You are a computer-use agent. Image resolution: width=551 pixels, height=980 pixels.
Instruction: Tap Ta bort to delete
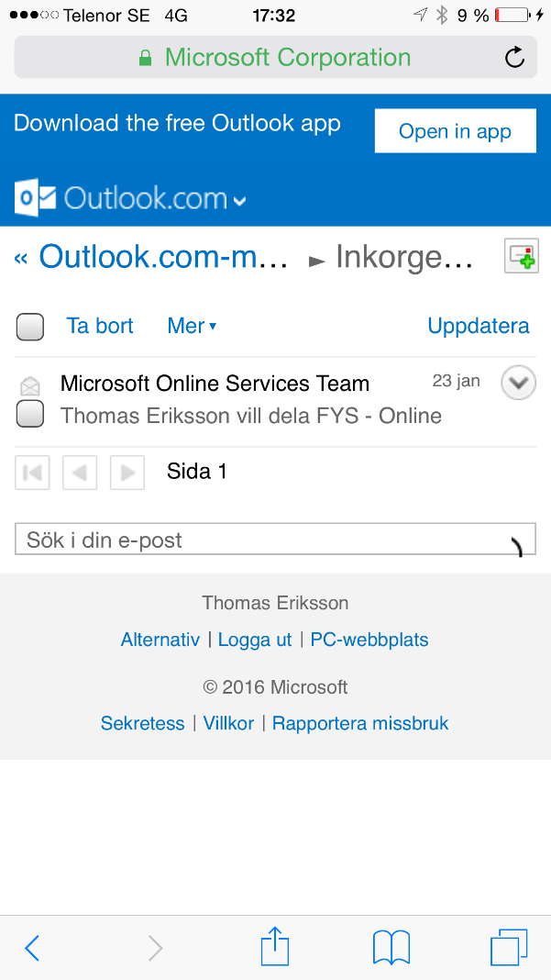pyautogui.click(x=100, y=326)
